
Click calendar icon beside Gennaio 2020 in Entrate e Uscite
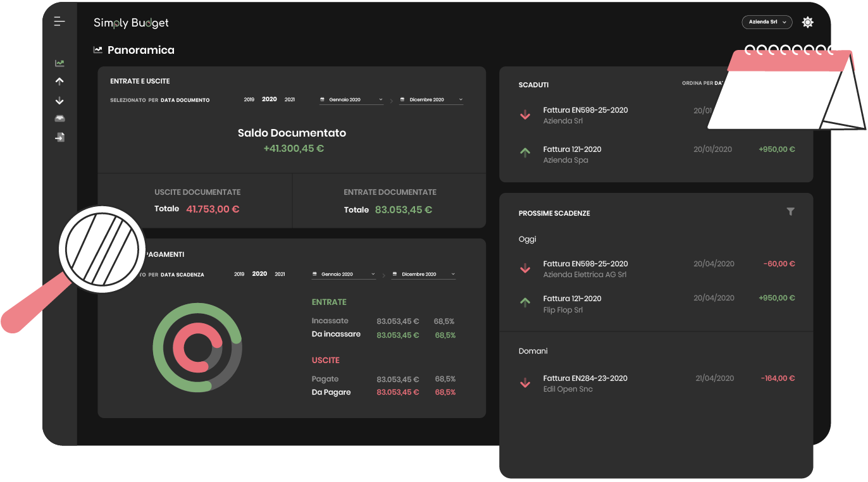click(x=323, y=100)
